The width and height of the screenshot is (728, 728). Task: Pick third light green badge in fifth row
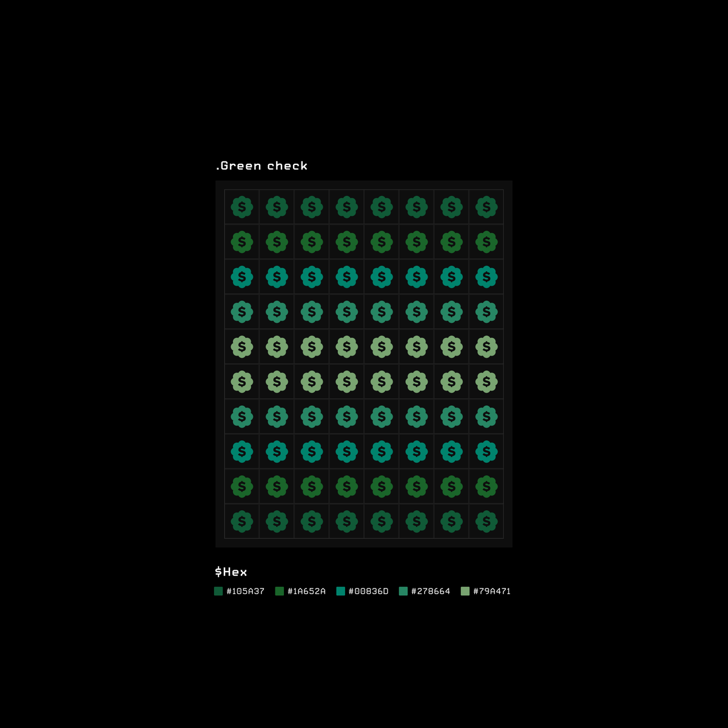312,346
